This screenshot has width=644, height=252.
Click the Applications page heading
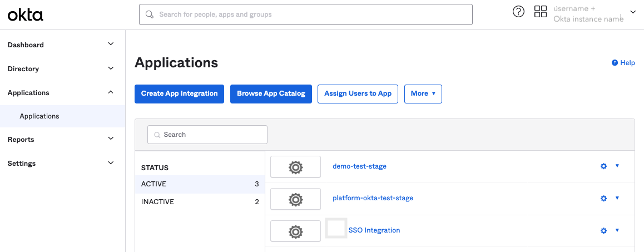coord(176,62)
